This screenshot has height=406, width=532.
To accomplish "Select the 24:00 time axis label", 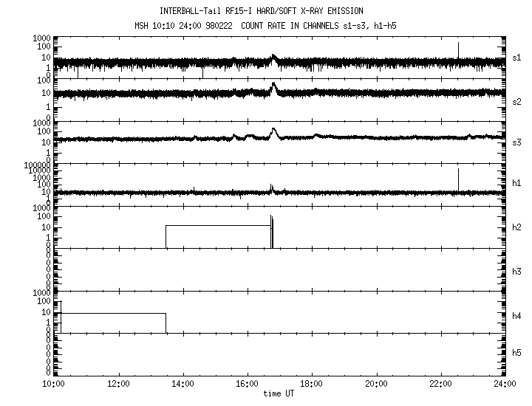I will click(x=505, y=384).
